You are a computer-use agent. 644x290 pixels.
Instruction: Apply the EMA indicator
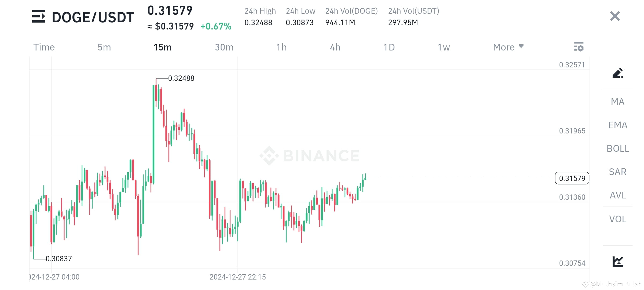click(x=618, y=125)
